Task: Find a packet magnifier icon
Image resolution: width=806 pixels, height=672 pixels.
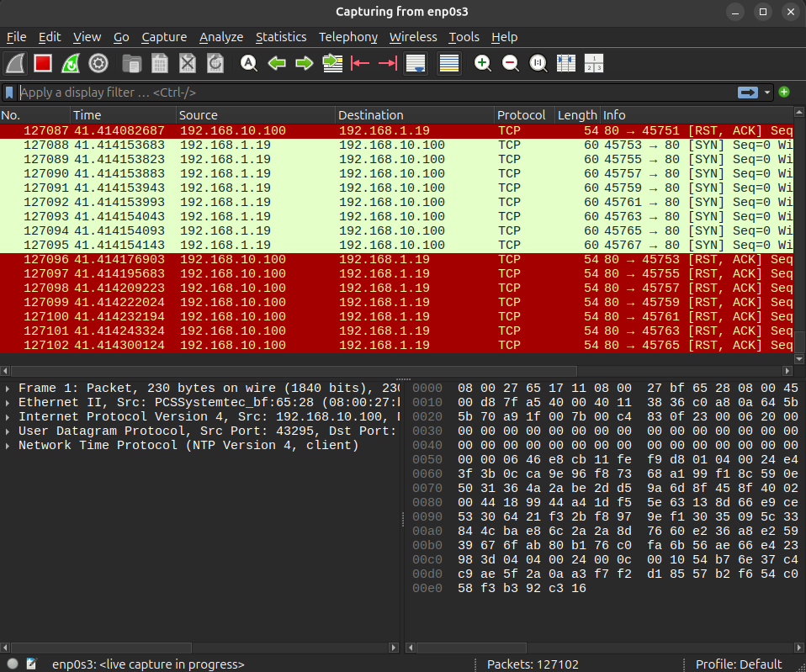Action: 249,64
